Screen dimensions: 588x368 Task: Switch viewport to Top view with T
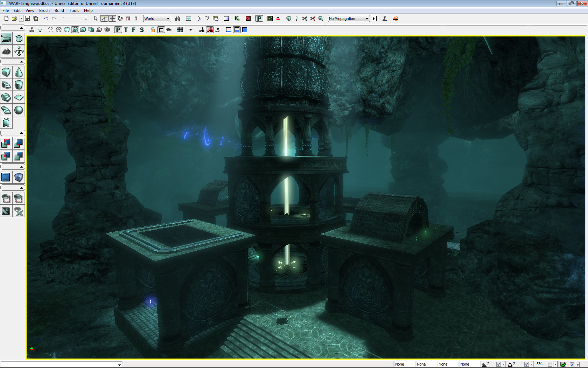(126, 30)
